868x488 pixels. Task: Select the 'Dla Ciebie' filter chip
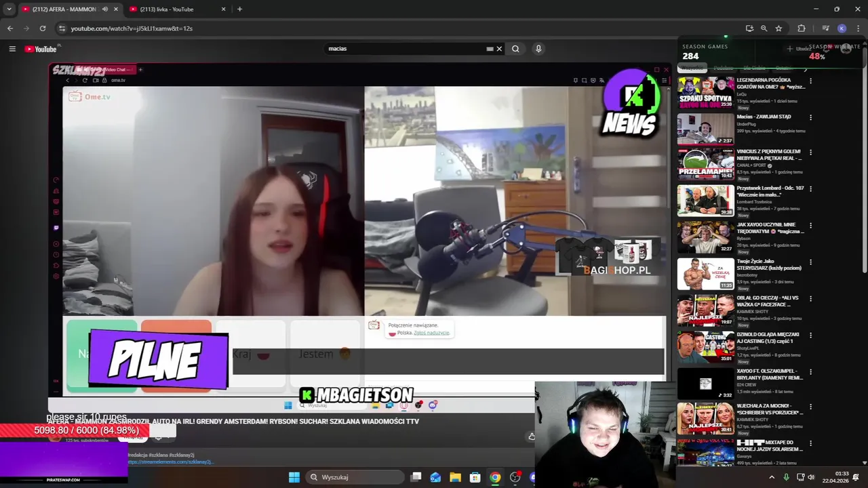click(754, 68)
